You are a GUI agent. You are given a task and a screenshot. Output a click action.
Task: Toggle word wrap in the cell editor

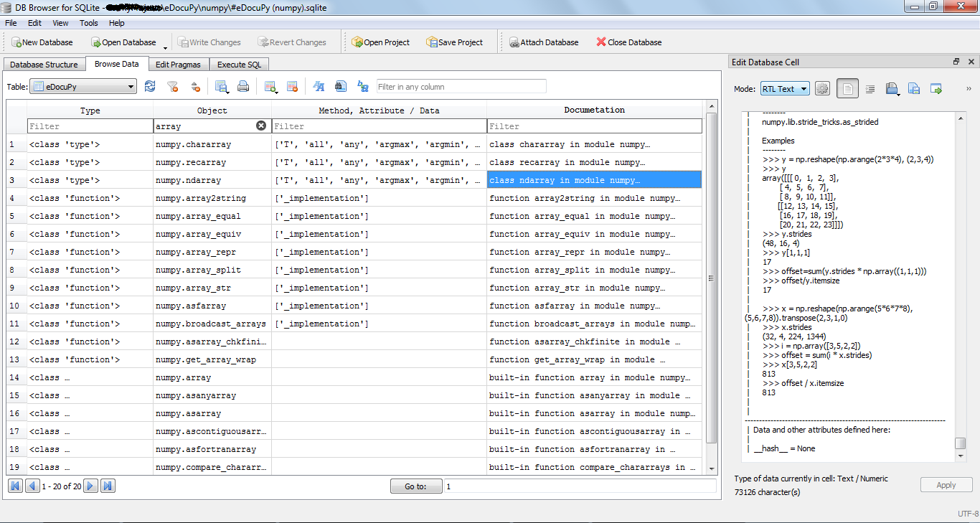click(870, 88)
